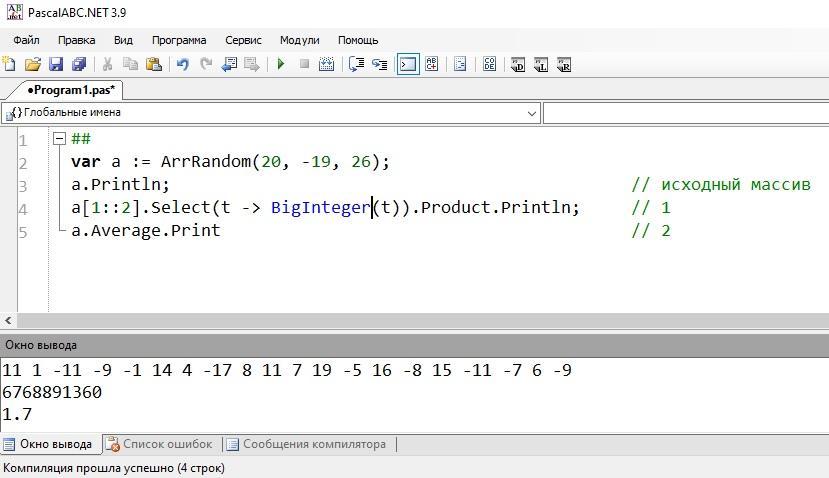Screen dimensions: 829x478
Task: Click on a.Println in line 3
Action: (x=121, y=185)
